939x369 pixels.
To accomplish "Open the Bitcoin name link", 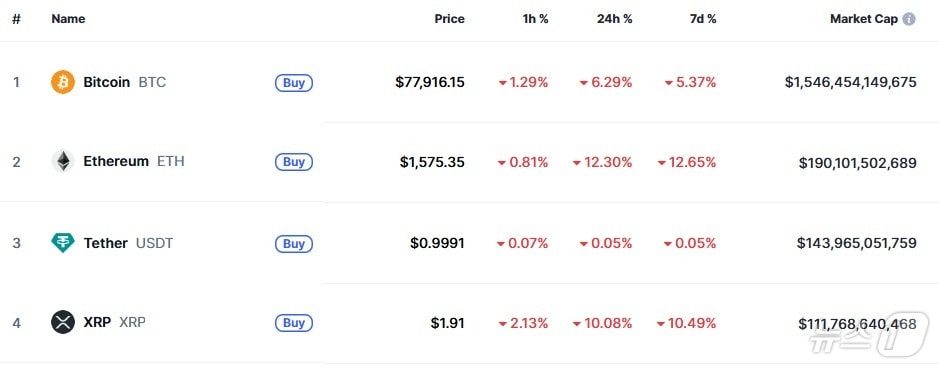I will [107, 82].
